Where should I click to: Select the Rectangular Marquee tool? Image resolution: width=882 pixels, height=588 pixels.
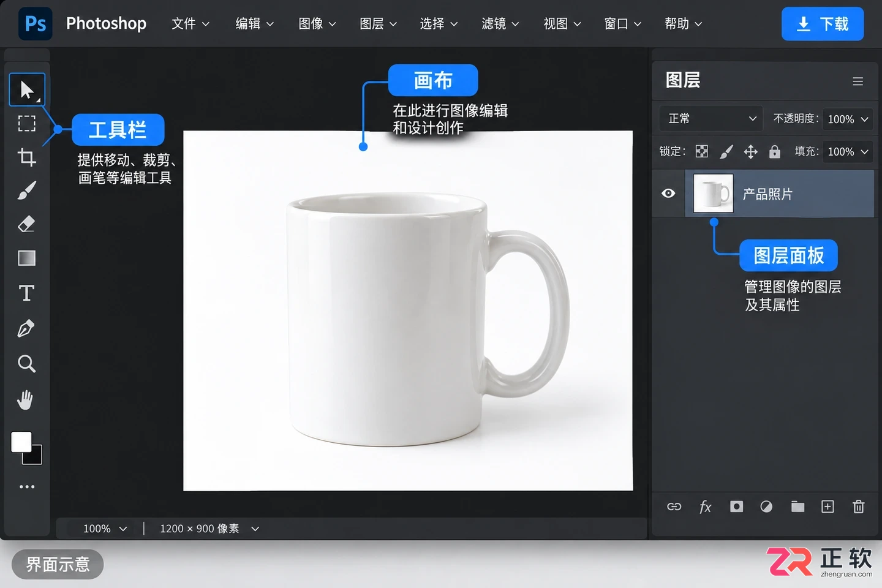(27, 124)
